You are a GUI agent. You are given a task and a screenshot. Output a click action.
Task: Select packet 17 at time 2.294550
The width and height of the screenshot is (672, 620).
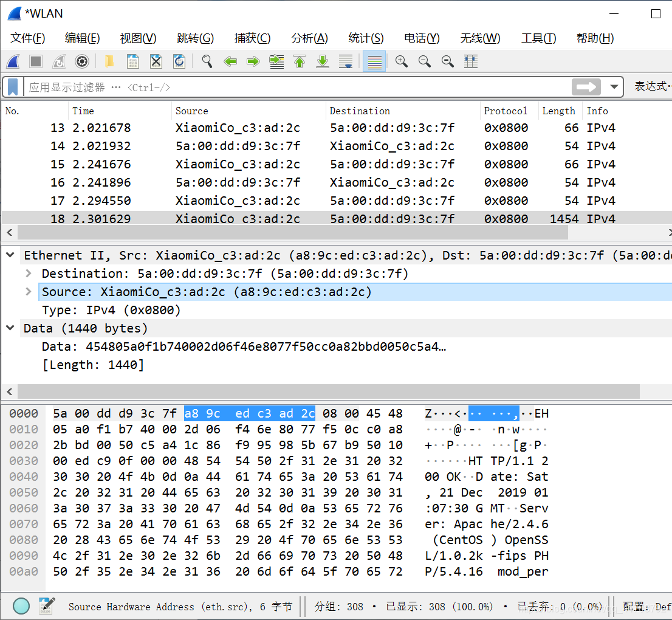click(336, 201)
